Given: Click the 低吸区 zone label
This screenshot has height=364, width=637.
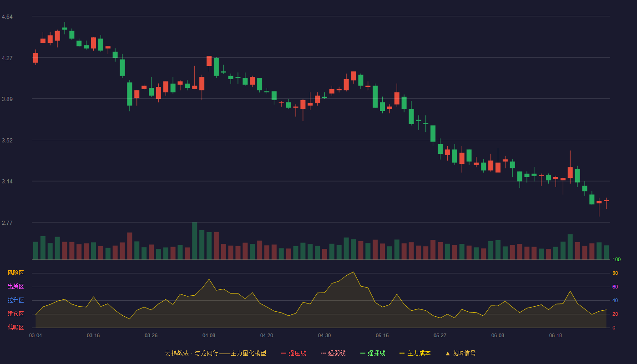Looking at the screenshot, I should click(15, 327).
